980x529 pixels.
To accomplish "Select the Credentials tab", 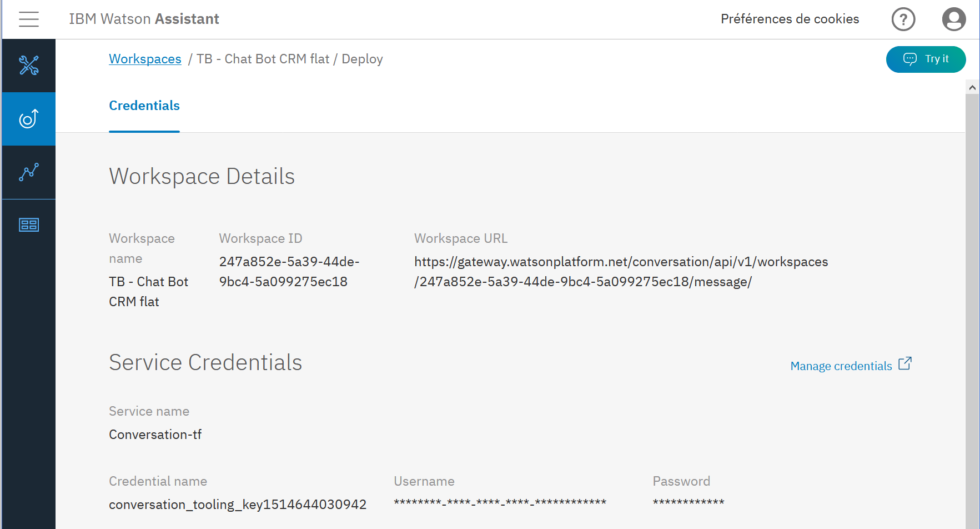I will (x=144, y=106).
